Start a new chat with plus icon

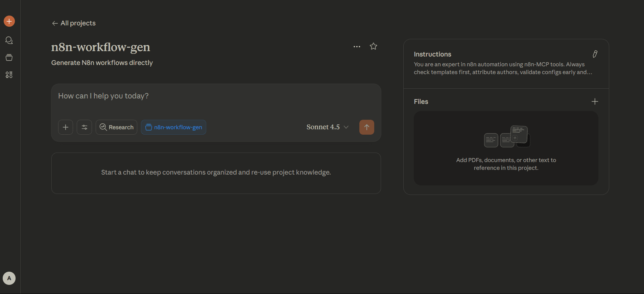(x=9, y=21)
